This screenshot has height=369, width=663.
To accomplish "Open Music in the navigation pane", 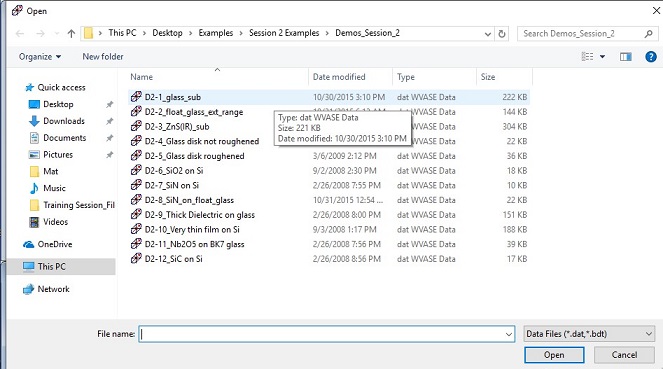I will (54, 188).
